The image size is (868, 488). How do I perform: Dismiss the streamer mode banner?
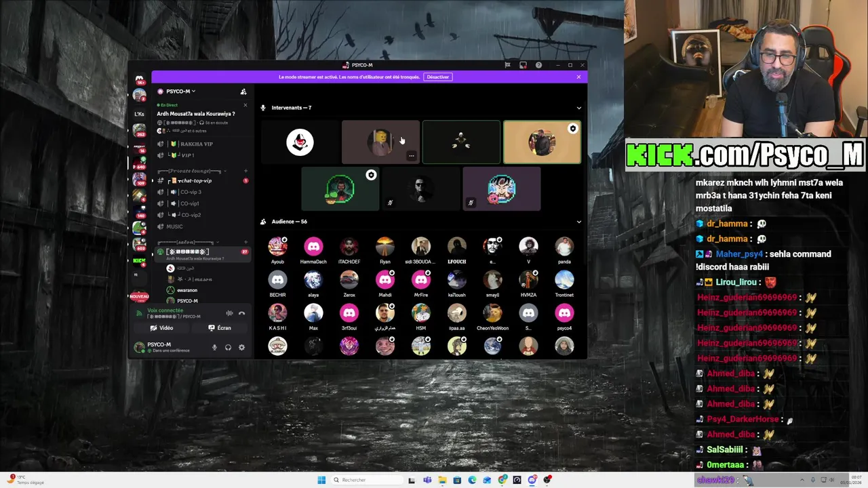[578, 77]
